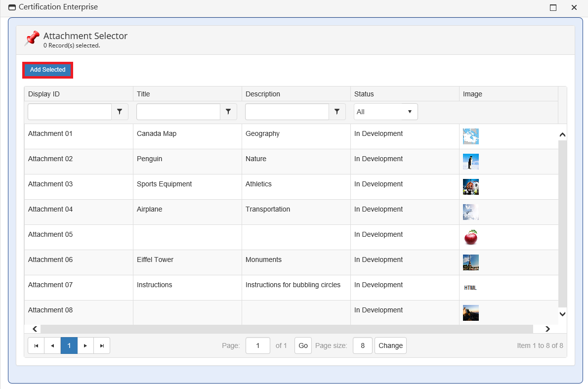Click the Display ID filter funnel icon
The width and height of the screenshot is (588, 389).
(x=120, y=112)
